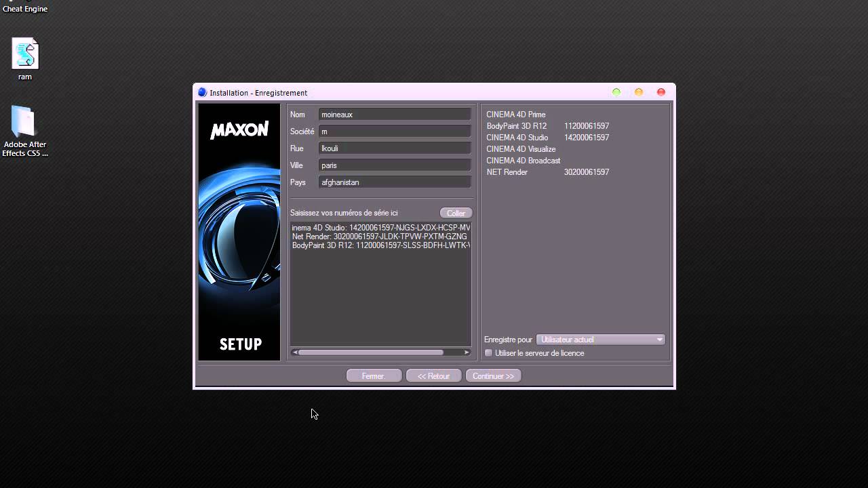Screen dimensions: 868x488
Task: Select CINEMA 4D Broadcast in product list
Action: pyautogui.click(x=524, y=161)
